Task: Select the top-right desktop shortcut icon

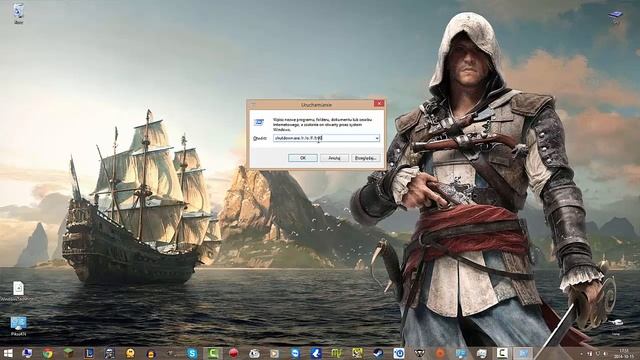Action: coord(616,17)
